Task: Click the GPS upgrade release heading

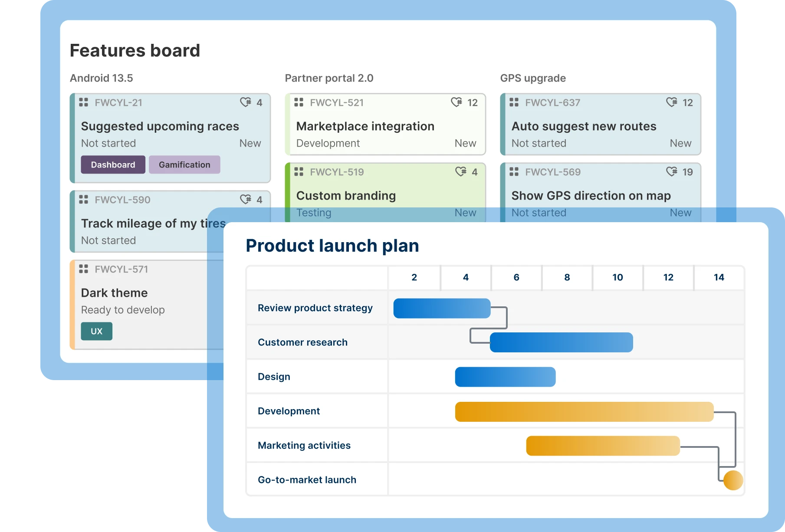Action: tap(533, 78)
